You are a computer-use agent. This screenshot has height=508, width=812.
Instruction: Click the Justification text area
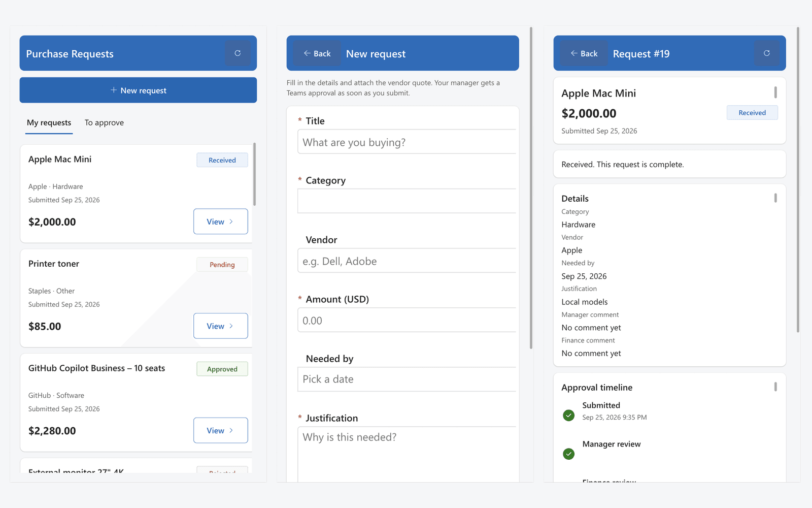(407, 454)
